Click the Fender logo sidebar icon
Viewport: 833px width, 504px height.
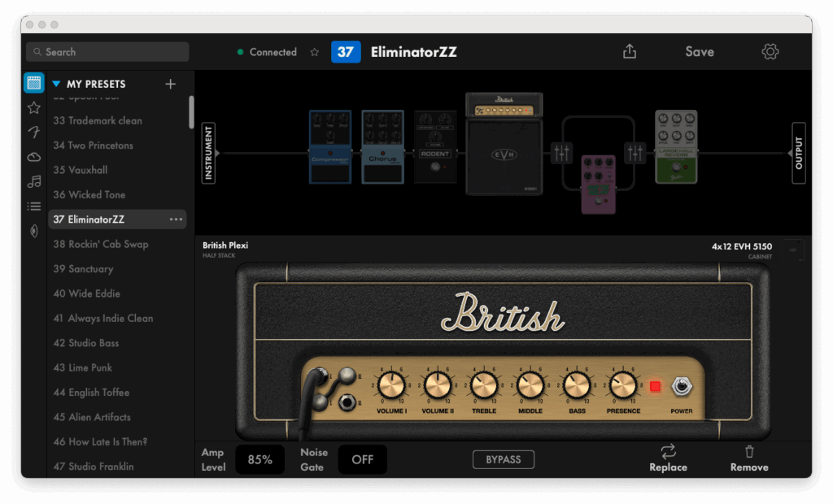tap(34, 133)
